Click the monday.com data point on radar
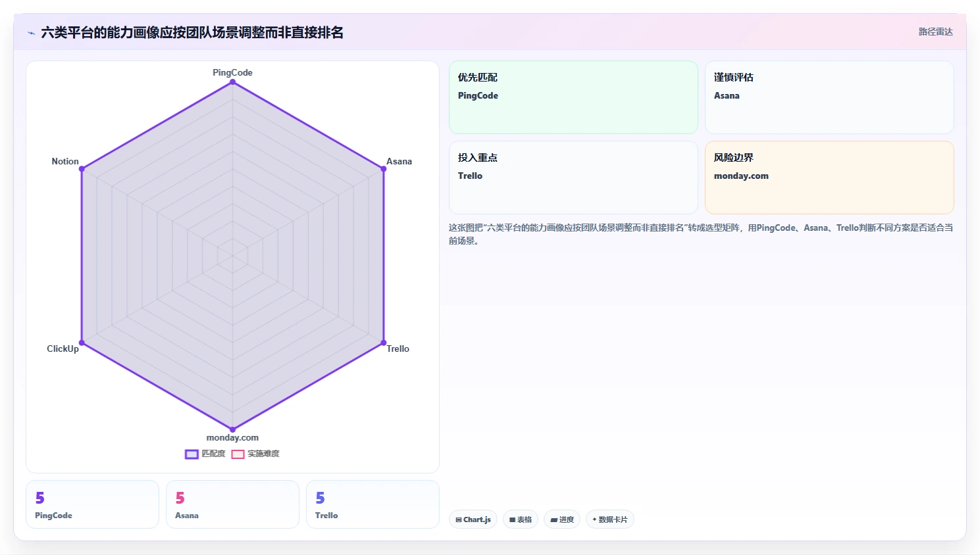 (x=232, y=429)
